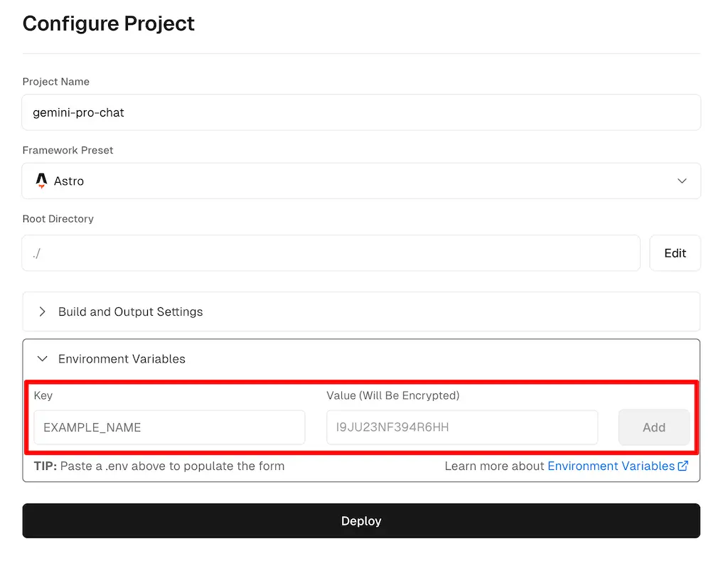Click the Root Directory label
This screenshot has height=561, width=728.
pos(58,219)
